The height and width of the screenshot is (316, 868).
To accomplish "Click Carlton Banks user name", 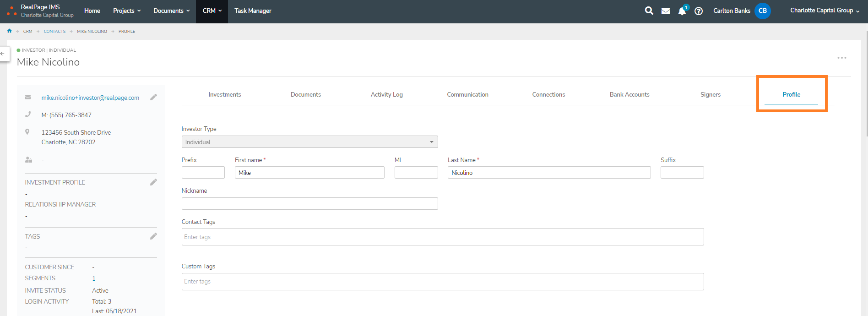I will tap(732, 11).
